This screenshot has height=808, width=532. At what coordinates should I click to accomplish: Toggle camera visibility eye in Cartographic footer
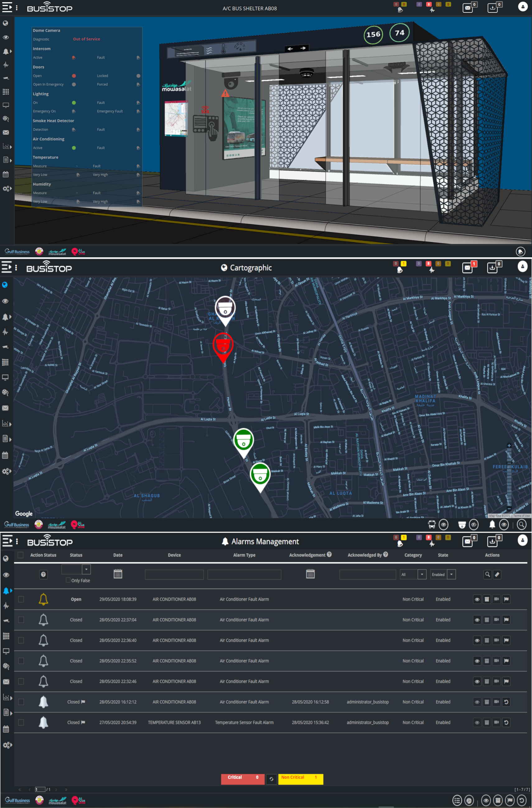coord(474,525)
